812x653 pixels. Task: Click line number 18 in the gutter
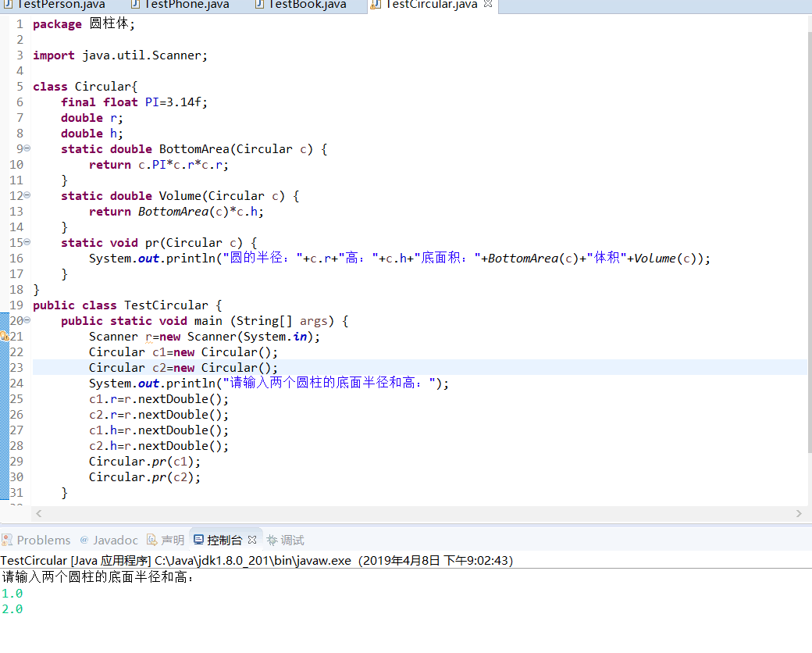(x=16, y=290)
